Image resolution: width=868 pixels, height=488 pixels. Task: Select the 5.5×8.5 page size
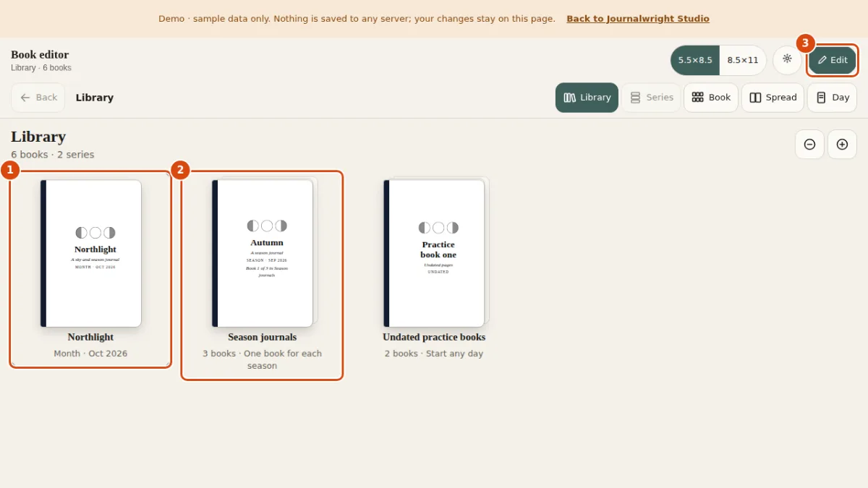pyautogui.click(x=695, y=60)
